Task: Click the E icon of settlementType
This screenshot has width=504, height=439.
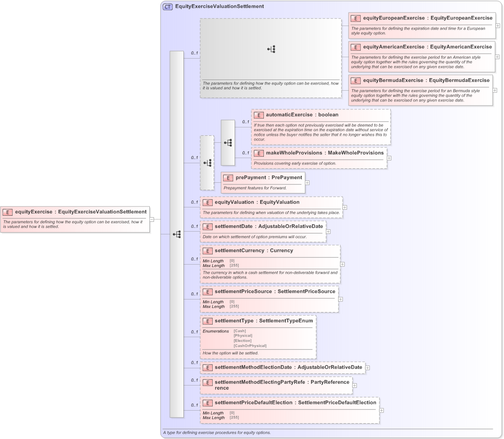Action: click(207, 321)
